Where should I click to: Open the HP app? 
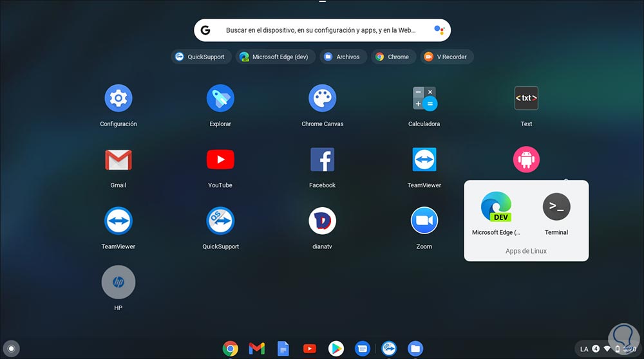click(x=118, y=282)
